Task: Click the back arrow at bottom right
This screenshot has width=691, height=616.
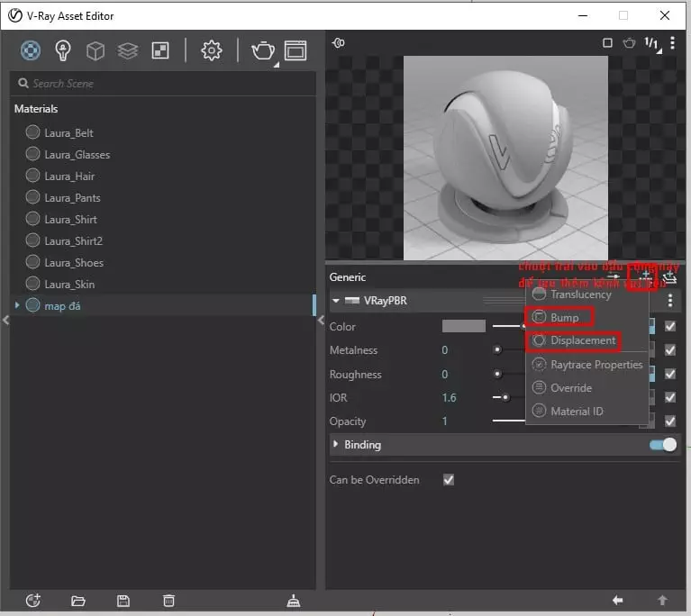Action: click(617, 600)
